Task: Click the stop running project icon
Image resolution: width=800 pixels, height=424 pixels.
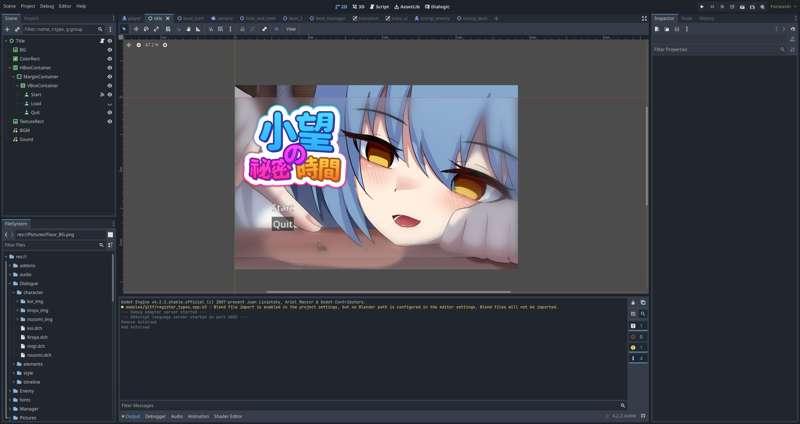Action: tap(722, 7)
